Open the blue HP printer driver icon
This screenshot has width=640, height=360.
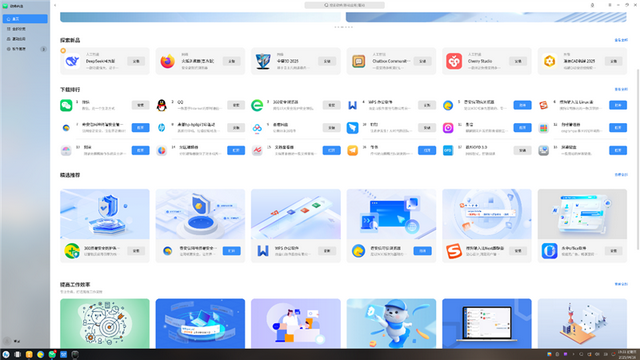coord(162,128)
